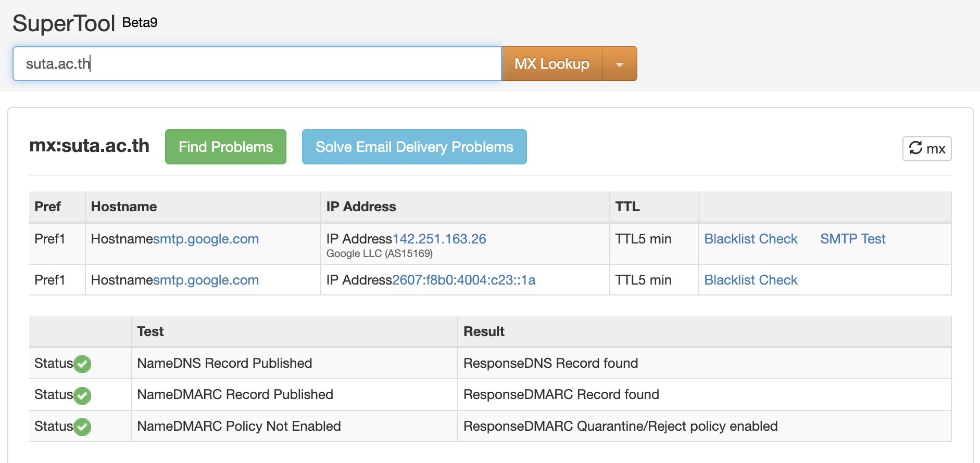Click the TTL column header
980x463 pixels.
(627, 207)
